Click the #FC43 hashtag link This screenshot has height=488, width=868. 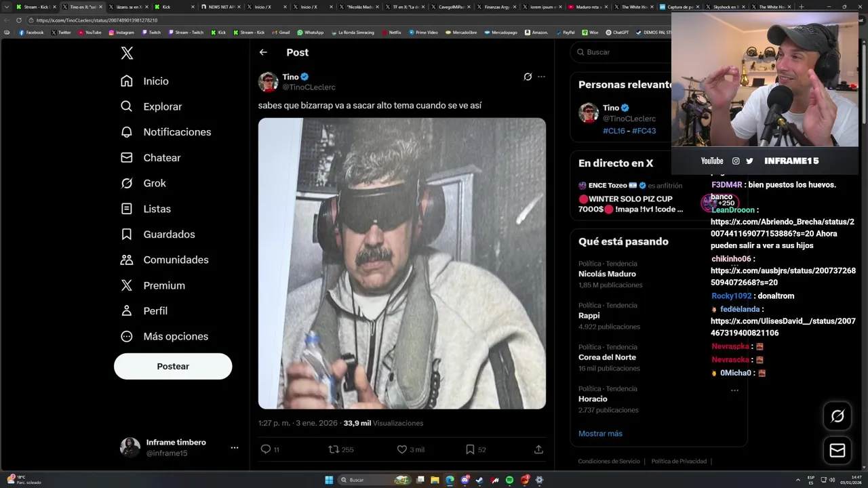(644, 131)
